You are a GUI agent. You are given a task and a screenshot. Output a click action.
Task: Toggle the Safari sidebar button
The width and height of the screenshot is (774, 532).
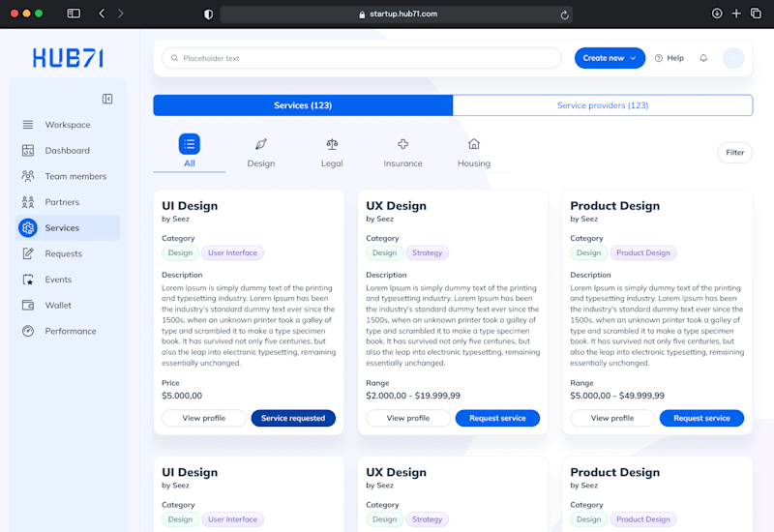click(74, 14)
